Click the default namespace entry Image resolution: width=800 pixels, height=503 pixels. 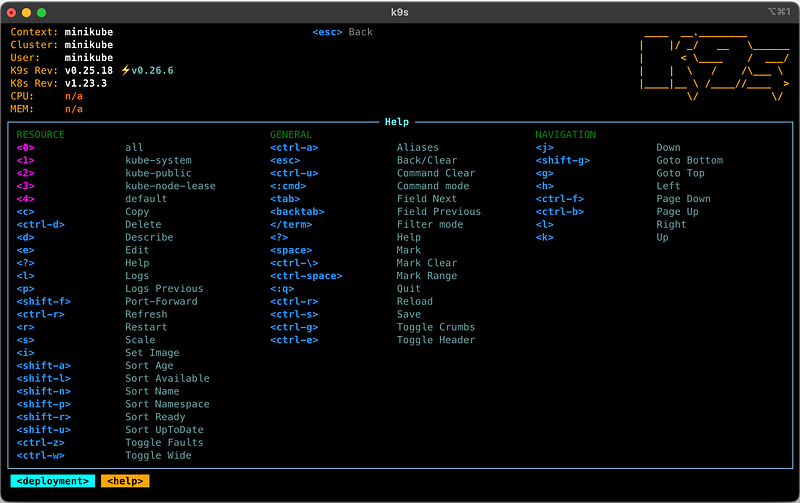point(146,198)
